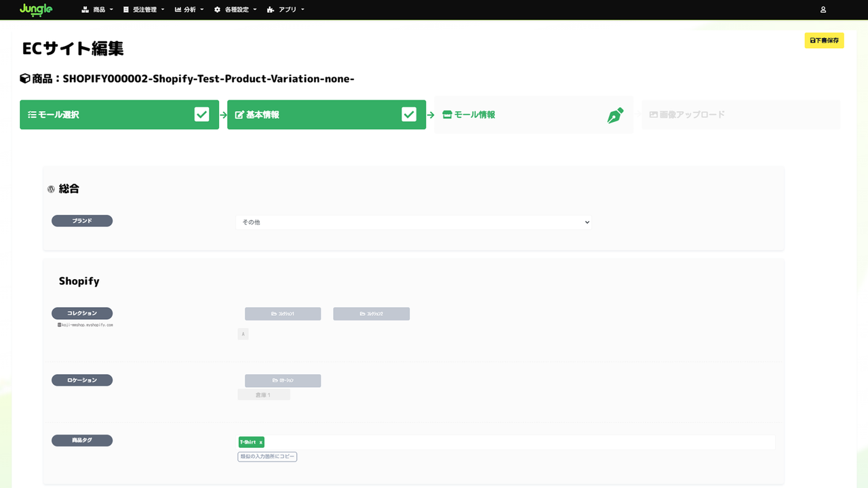
Task: Open the 各種設定 menu
Action: point(235,9)
